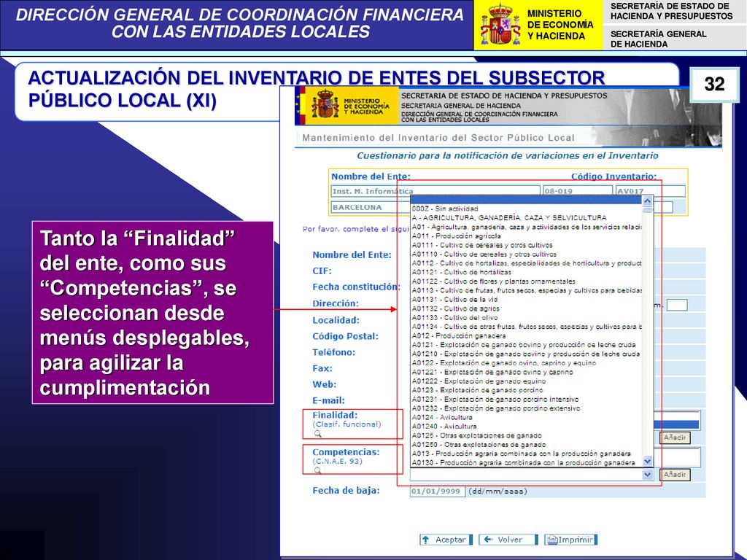The height and width of the screenshot is (560, 747).
Task: Select 'A0113 - Cultivo de frutas' option
Action: coord(527,290)
